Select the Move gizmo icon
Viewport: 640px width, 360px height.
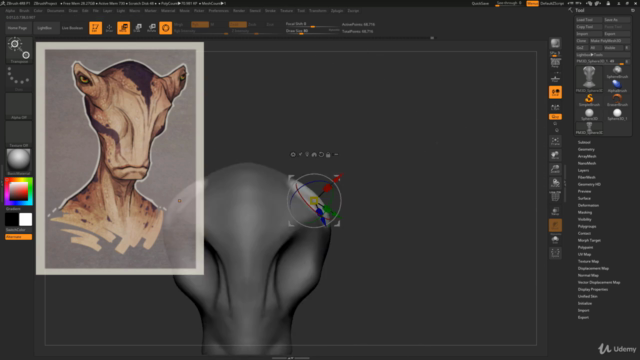(123, 28)
